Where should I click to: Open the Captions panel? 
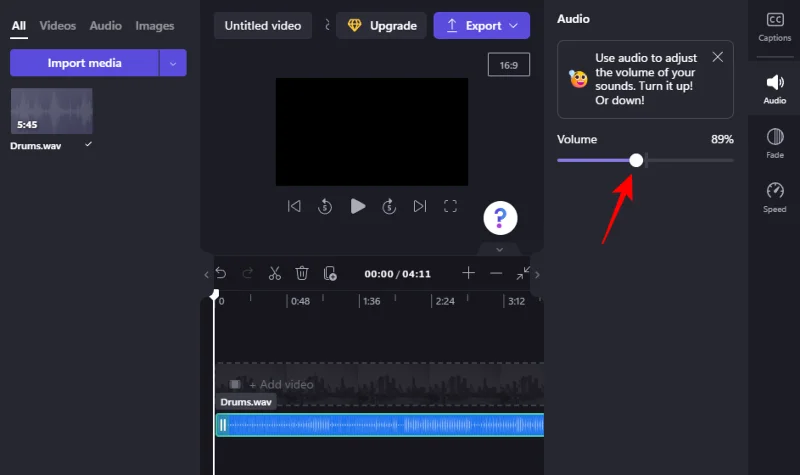774,27
